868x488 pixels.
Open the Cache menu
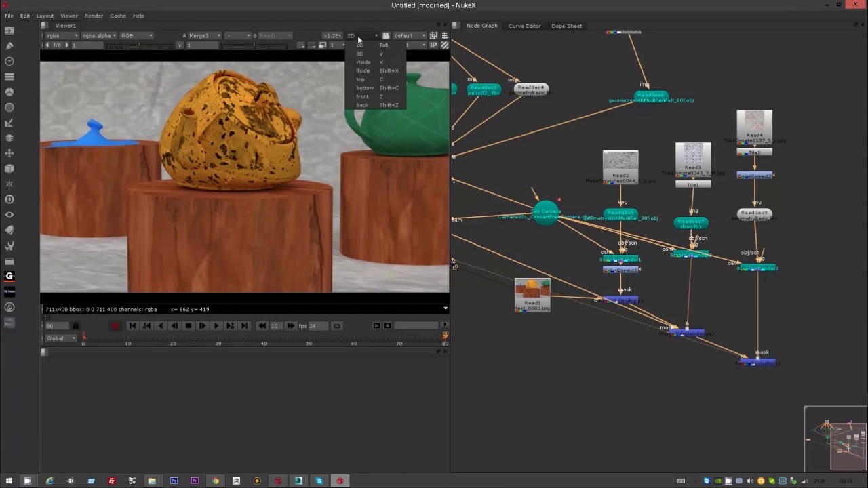(x=118, y=16)
